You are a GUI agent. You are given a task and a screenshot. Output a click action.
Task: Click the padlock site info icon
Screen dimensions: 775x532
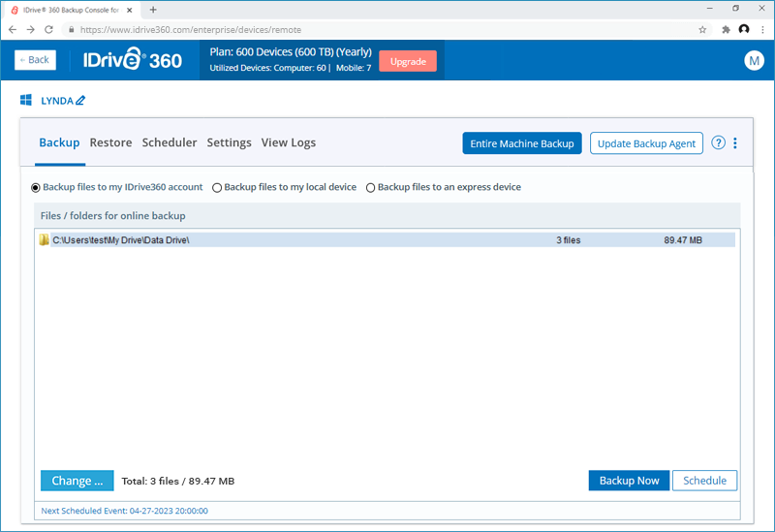point(72,30)
